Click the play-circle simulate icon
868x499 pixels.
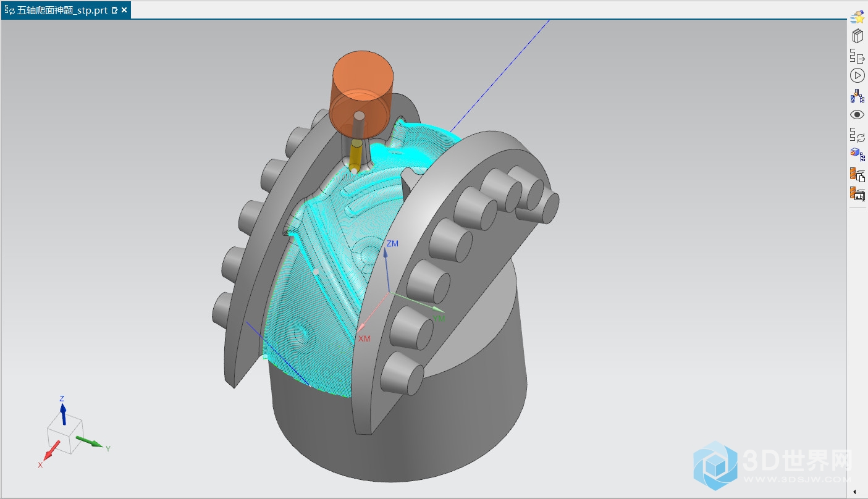[x=857, y=75]
